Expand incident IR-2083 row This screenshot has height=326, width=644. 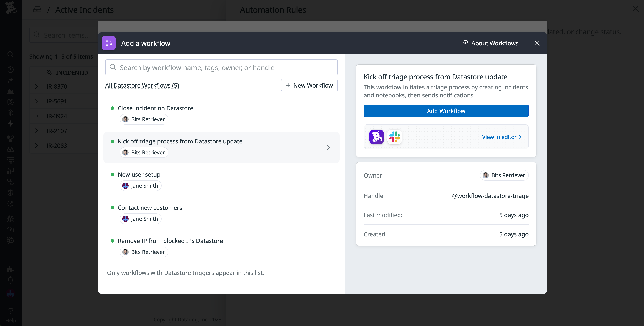coord(36,146)
